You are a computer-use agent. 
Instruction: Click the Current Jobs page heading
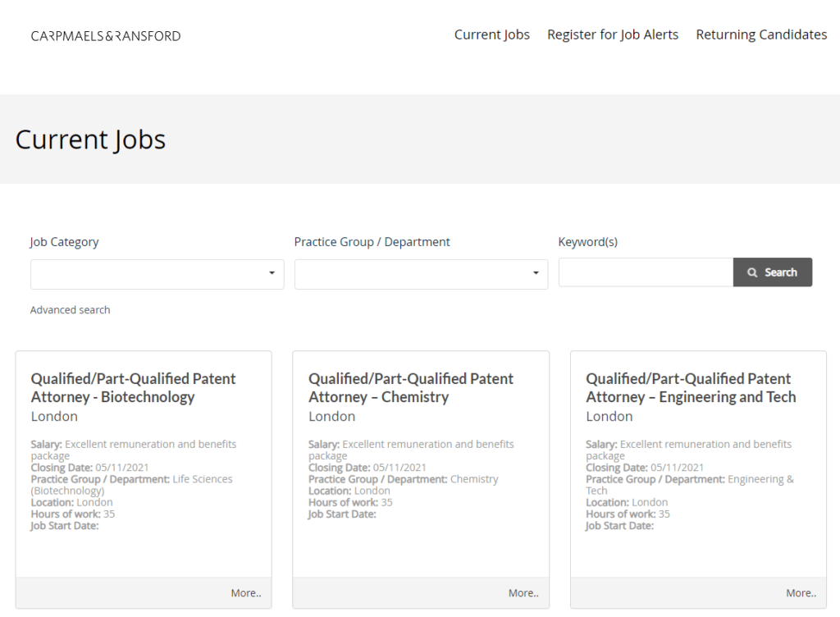coord(90,139)
